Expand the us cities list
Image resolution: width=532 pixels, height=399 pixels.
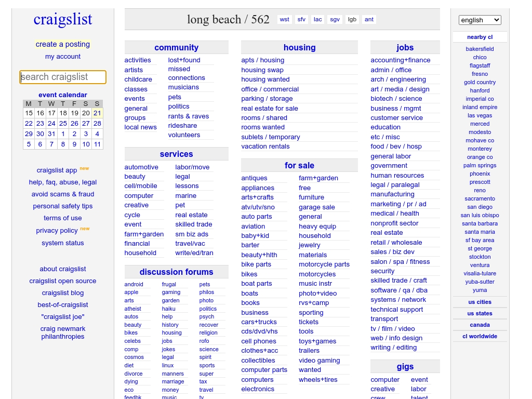point(480,302)
